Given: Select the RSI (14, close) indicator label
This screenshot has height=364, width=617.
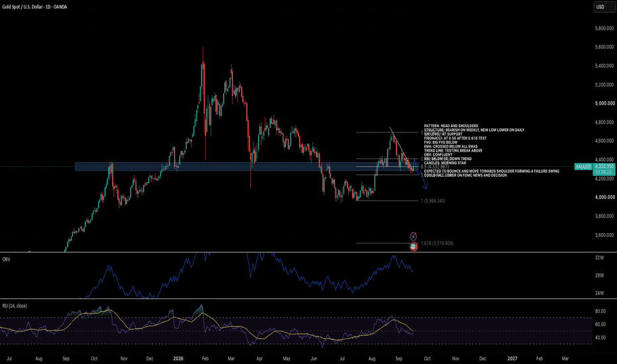Looking at the screenshot, I should pos(15,306).
